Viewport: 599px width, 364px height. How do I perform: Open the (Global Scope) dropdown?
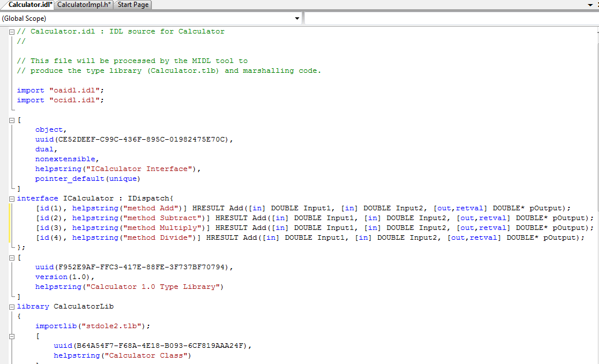(x=297, y=18)
